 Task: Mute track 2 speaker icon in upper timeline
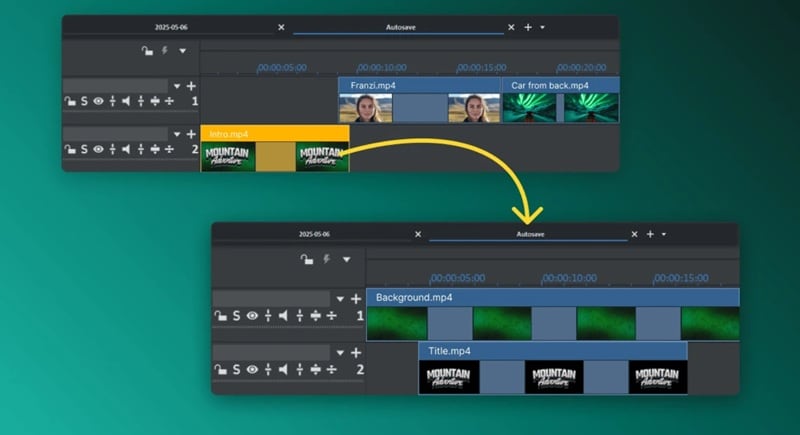(x=126, y=149)
